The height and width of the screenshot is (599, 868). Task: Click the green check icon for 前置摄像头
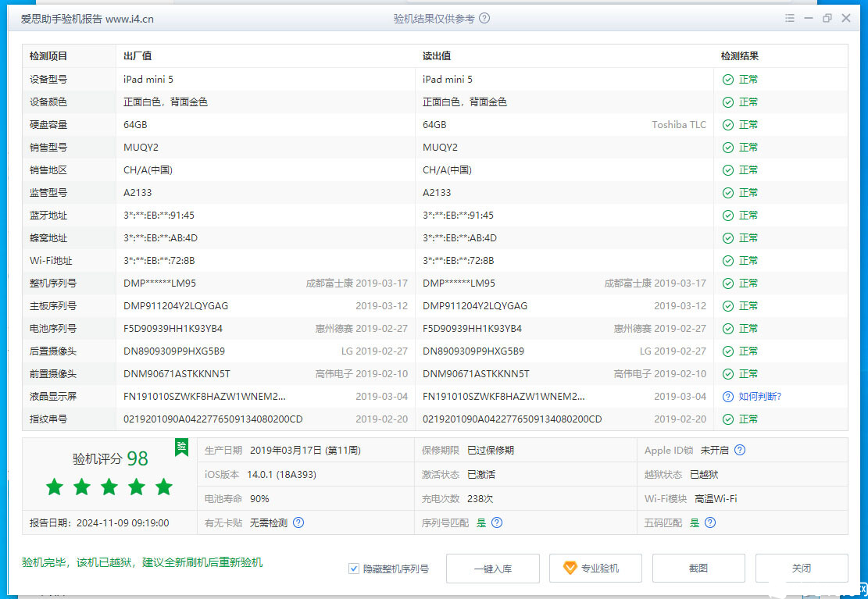point(728,375)
